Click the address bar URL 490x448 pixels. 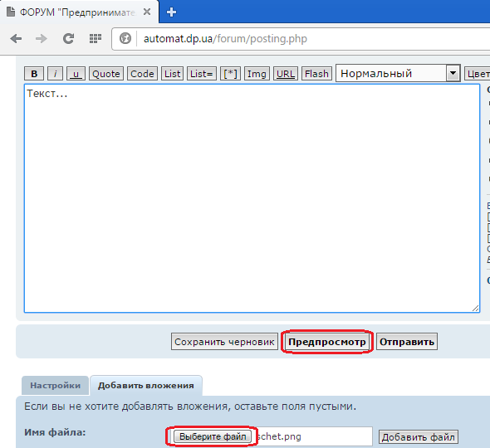pos(225,39)
